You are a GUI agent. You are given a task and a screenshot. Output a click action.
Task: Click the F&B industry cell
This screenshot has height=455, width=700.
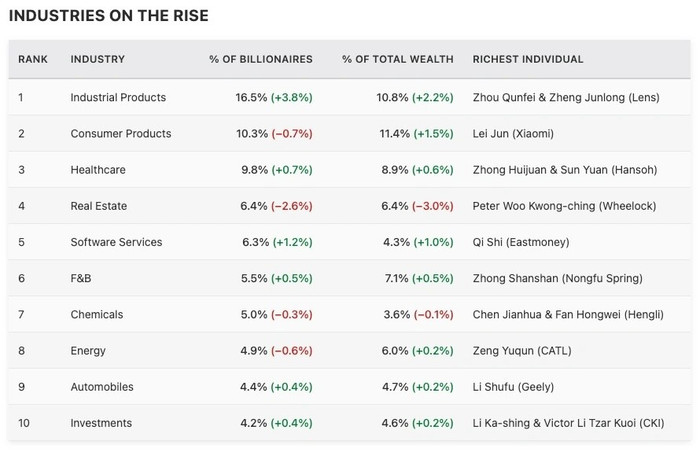pos(83,278)
